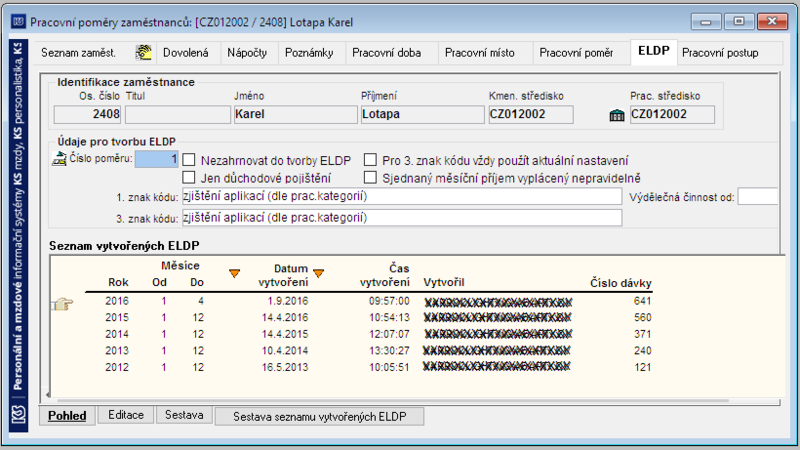
Task: Toggle Sjednaný měsíční příjem vyplácený nepravidelně
Action: (370, 178)
